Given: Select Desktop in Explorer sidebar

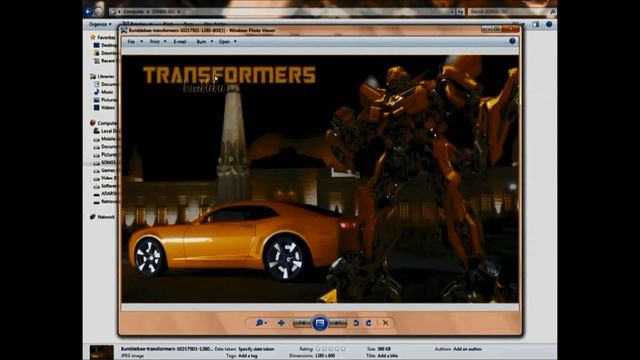Looking at the screenshot, I should click(x=106, y=45).
